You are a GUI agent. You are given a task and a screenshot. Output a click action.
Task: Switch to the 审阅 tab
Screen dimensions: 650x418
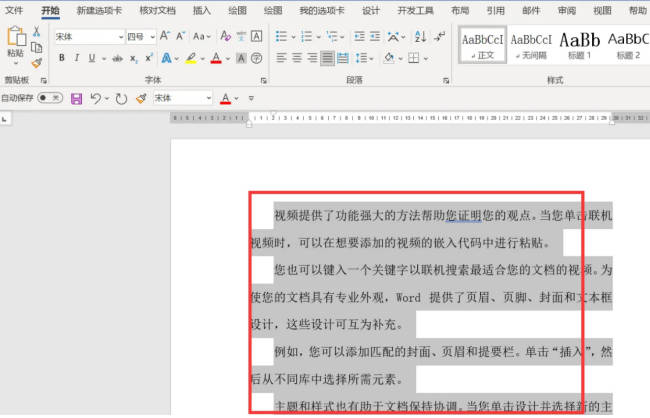coord(567,10)
